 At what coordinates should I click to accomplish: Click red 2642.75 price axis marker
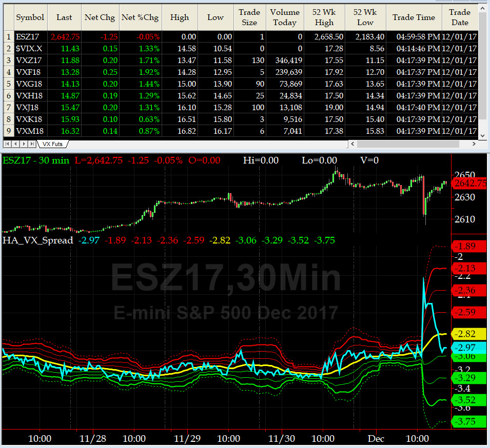tap(469, 184)
